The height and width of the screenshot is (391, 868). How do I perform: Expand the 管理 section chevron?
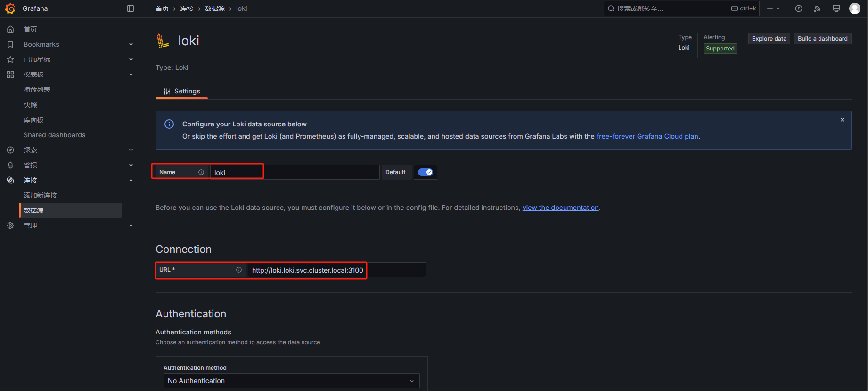131,225
